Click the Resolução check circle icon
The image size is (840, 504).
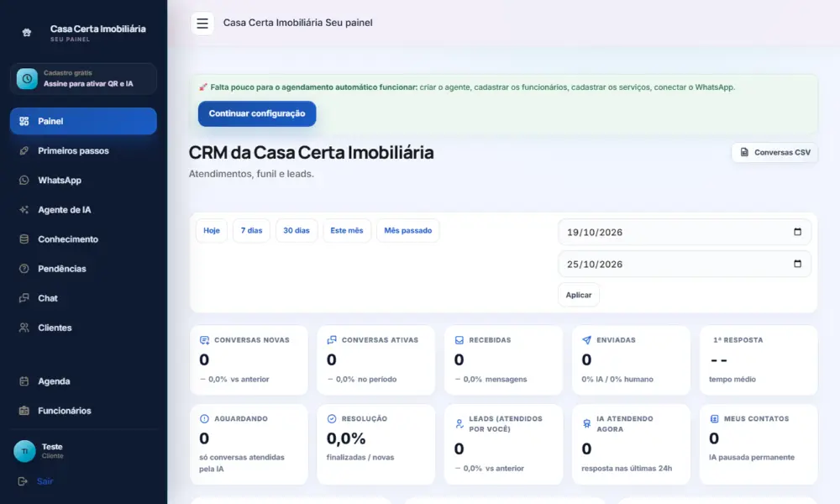click(x=332, y=419)
